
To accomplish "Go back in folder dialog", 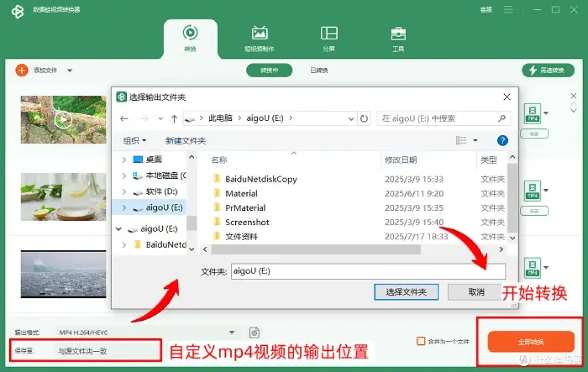I will 124,119.
